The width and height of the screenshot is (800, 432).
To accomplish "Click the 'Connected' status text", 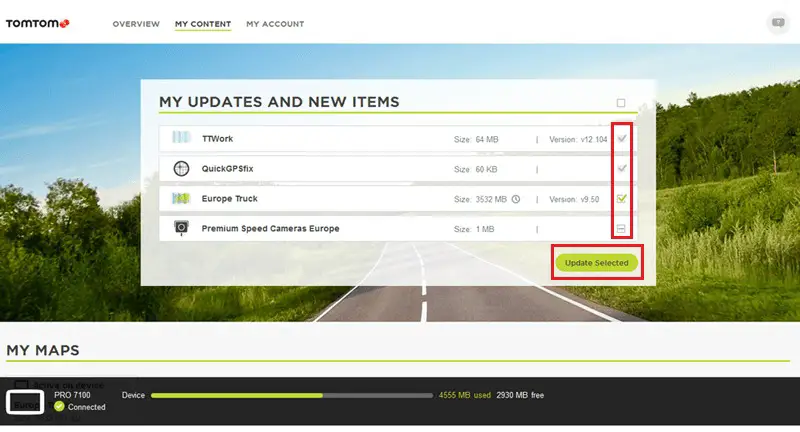I will pyautogui.click(x=87, y=407).
